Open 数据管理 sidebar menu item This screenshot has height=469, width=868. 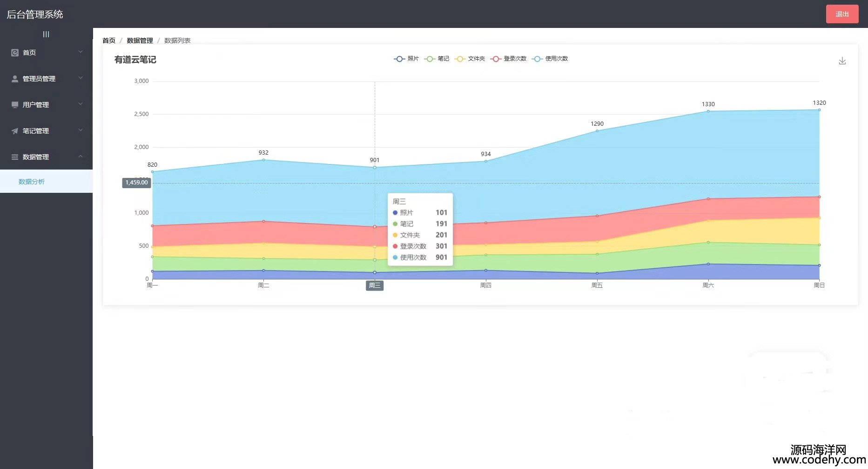pos(46,157)
